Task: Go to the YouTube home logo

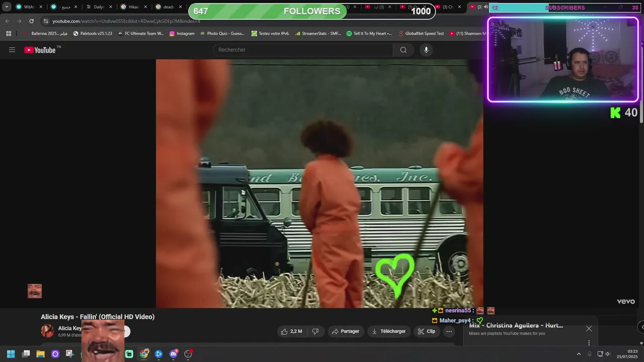Action: tap(40, 50)
